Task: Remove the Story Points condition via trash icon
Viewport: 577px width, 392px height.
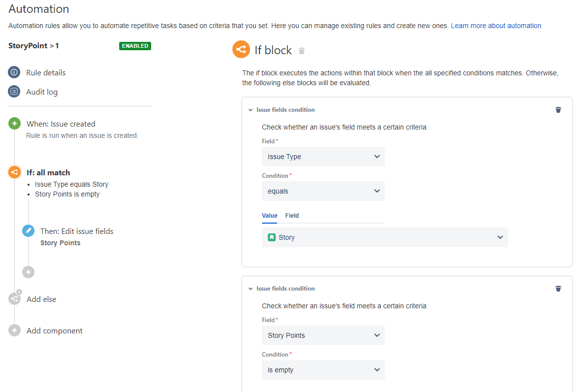Action: (x=558, y=289)
